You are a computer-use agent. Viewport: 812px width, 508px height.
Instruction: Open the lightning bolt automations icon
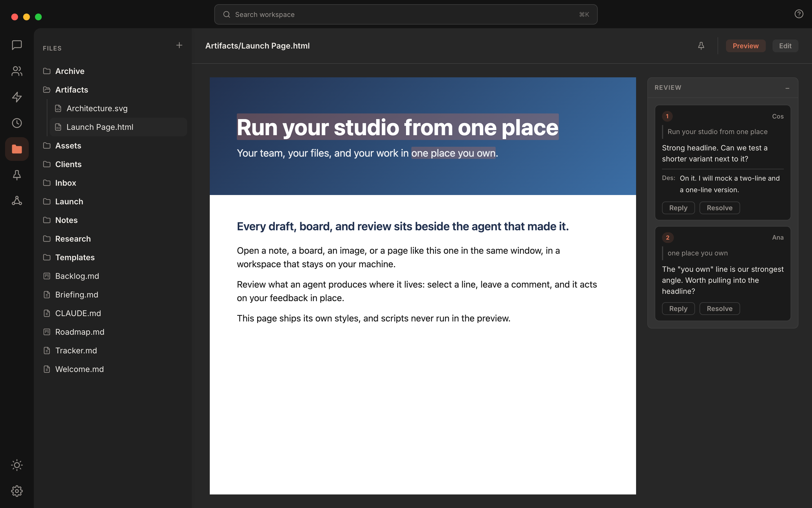tap(17, 97)
